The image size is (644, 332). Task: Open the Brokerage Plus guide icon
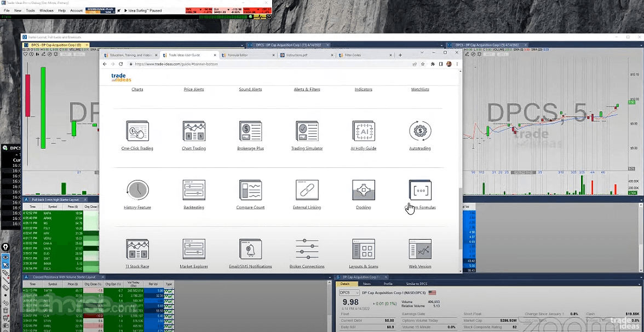251,131
